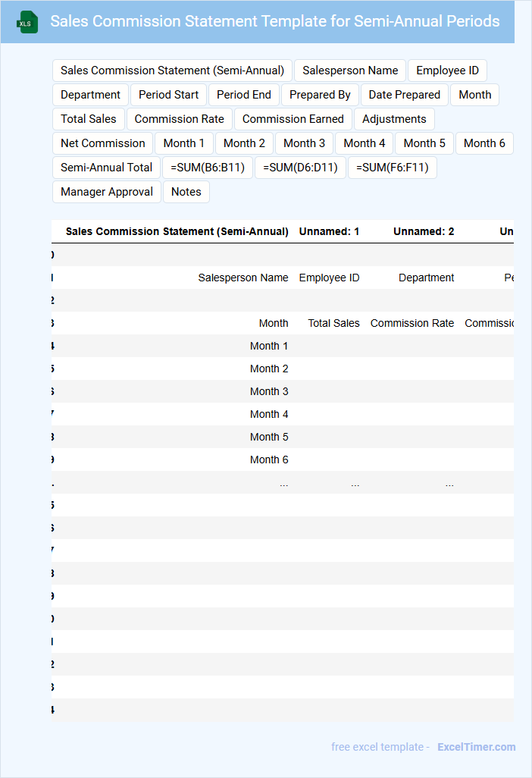The image size is (532, 778).
Task: Click the 'Unnamed: 1' column header
Action: point(329,232)
